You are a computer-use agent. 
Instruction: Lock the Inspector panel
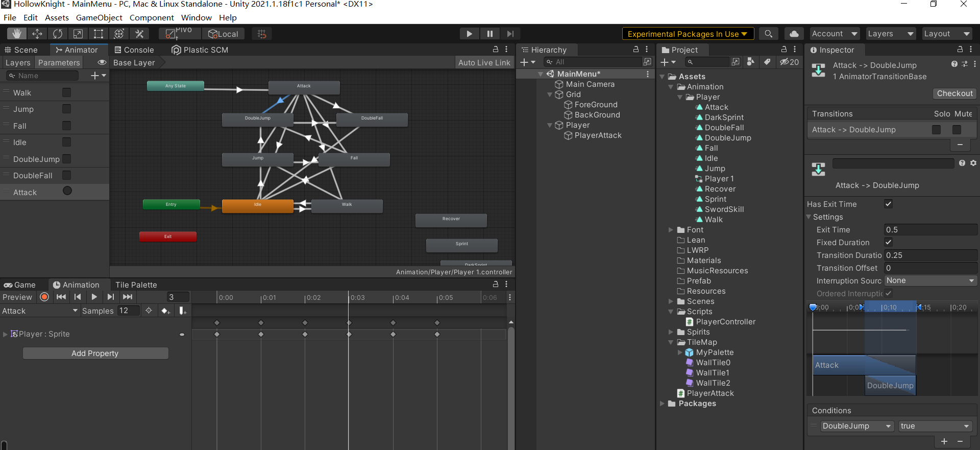tap(960, 50)
